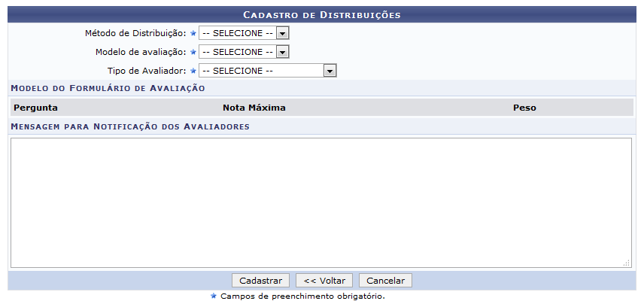Click the Mensagem para Notificação dos Avaliadores heading
The height and width of the screenshot is (304, 644).
(130, 126)
